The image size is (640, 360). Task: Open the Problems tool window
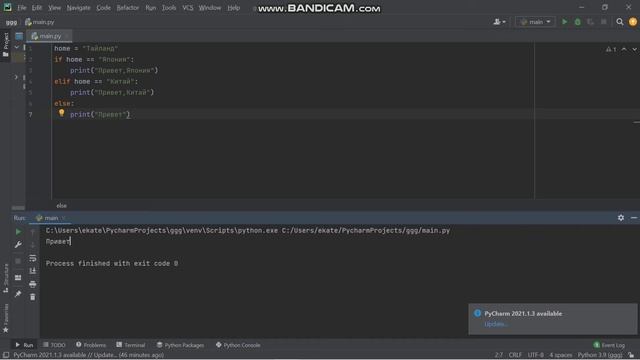tap(91, 345)
